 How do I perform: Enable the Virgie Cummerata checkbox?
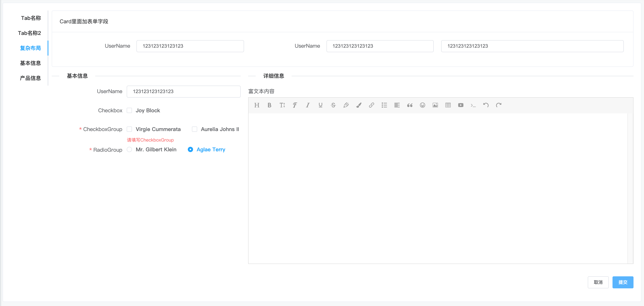tap(129, 129)
